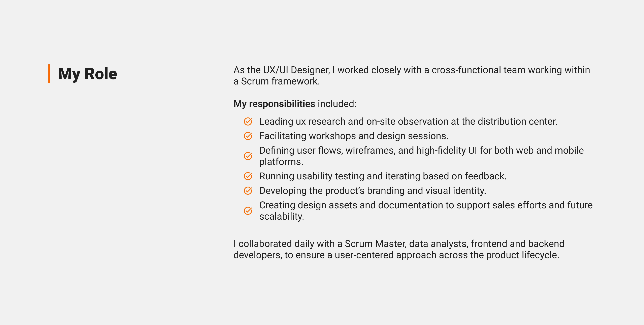Click the check icon next to Facilitating workshops
Screen dimensions: 644x325
point(248,136)
